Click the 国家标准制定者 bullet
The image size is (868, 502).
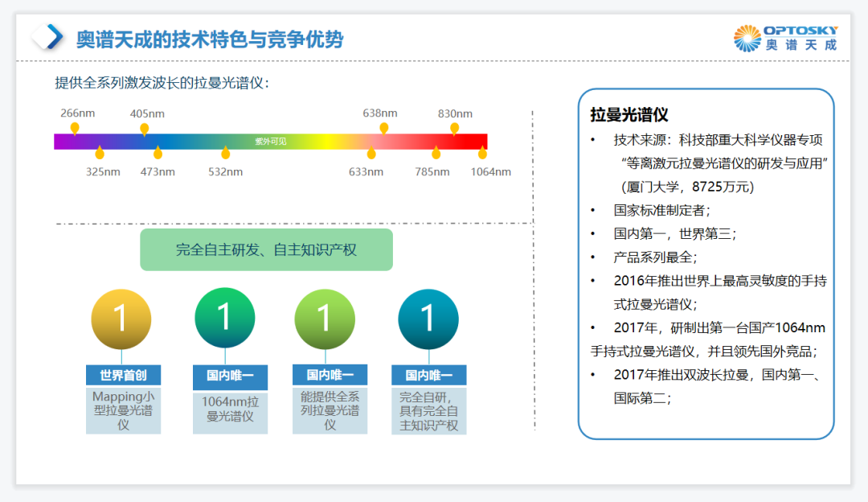pos(662,211)
